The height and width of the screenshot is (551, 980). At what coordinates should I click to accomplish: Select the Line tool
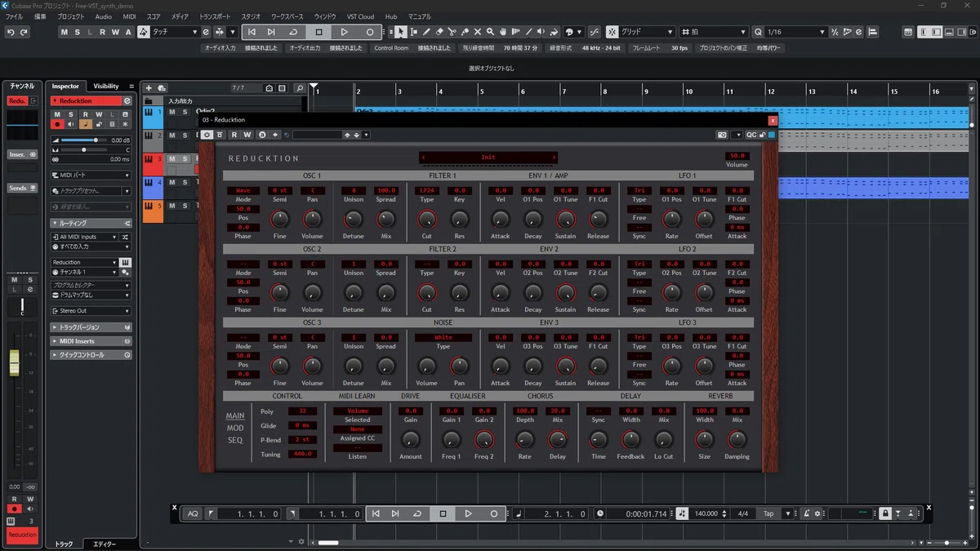click(x=528, y=32)
